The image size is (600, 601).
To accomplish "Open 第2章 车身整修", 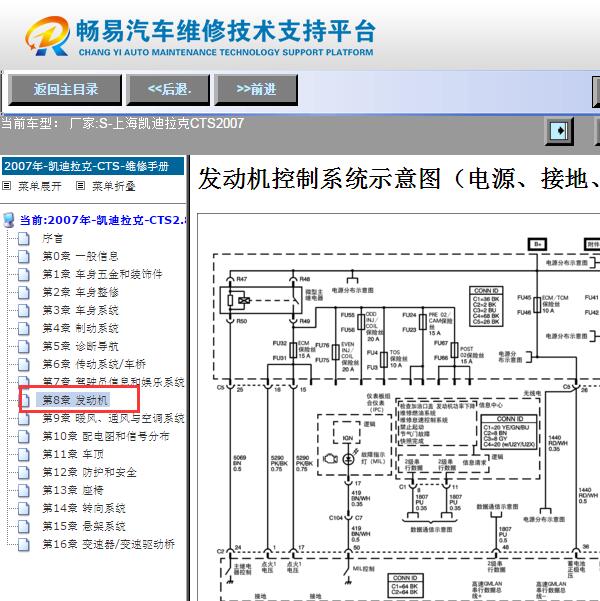I will tap(80, 292).
